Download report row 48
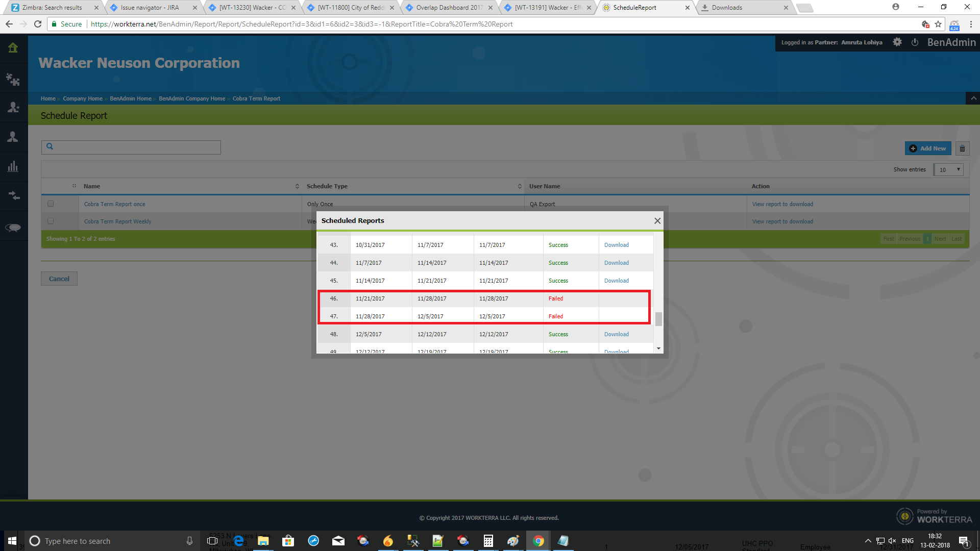 point(617,334)
